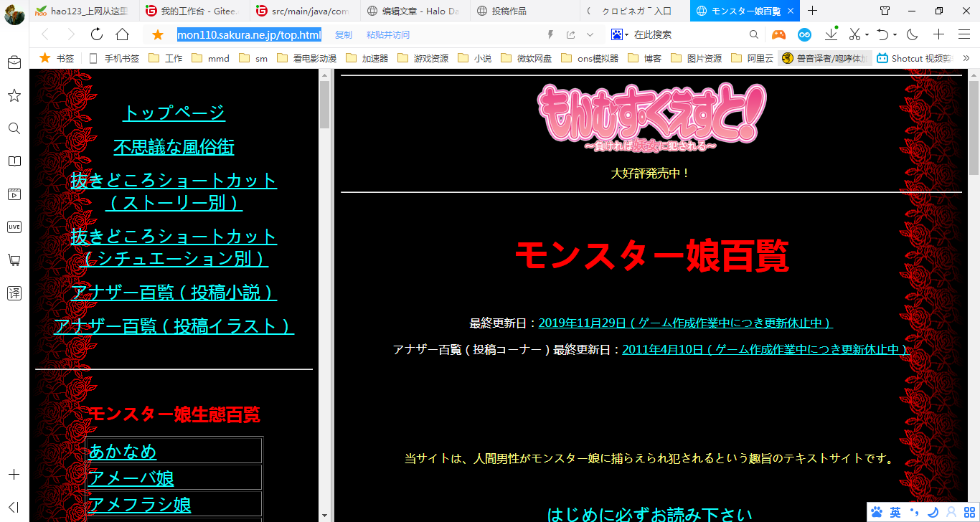Image resolution: width=980 pixels, height=522 pixels.
Task: Switch to the 编辑文章 Halo tab
Action: pos(413,11)
